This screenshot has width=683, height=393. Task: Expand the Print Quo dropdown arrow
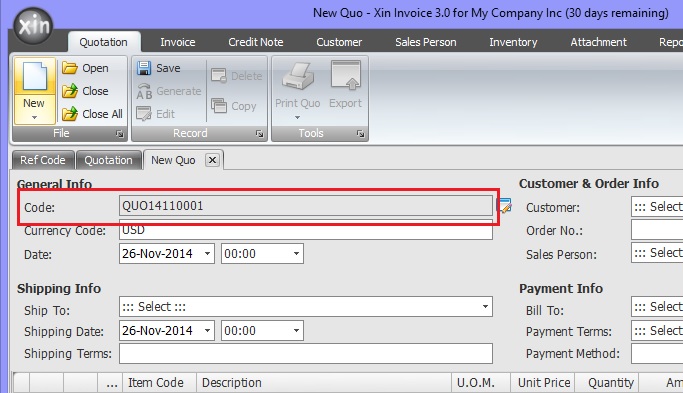click(x=298, y=118)
